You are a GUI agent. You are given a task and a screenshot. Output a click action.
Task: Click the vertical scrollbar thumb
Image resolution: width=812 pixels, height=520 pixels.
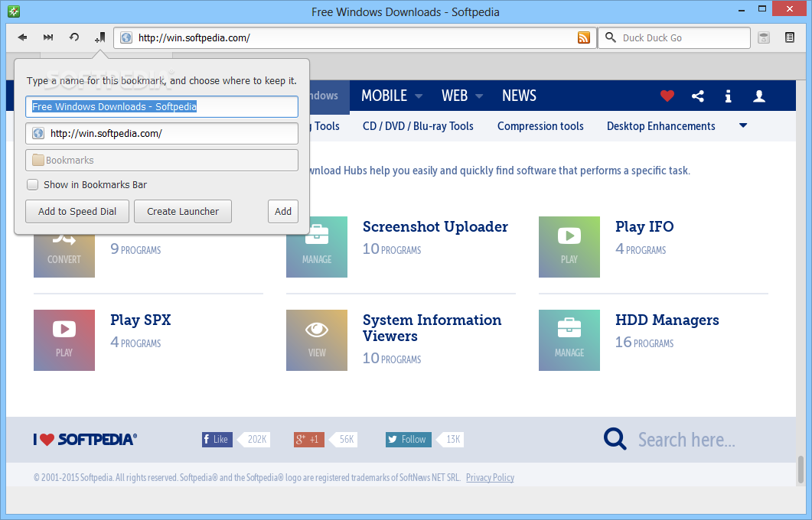(x=801, y=470)
